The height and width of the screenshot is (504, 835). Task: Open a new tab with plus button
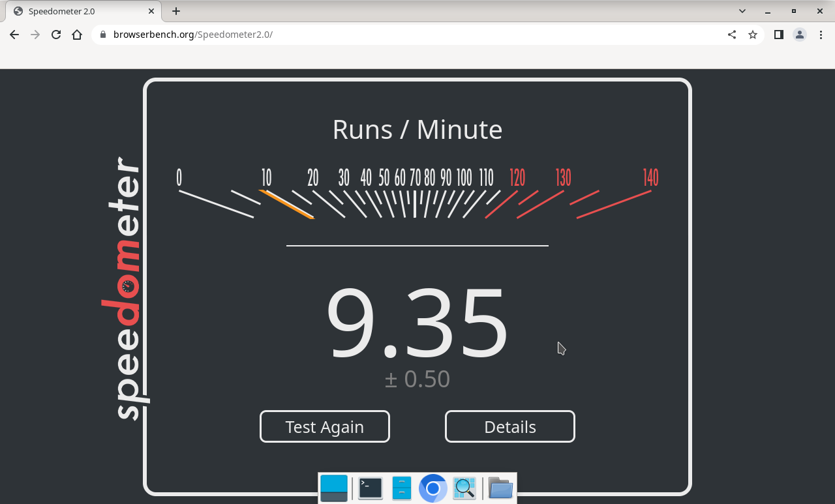[x=176, y=11]
